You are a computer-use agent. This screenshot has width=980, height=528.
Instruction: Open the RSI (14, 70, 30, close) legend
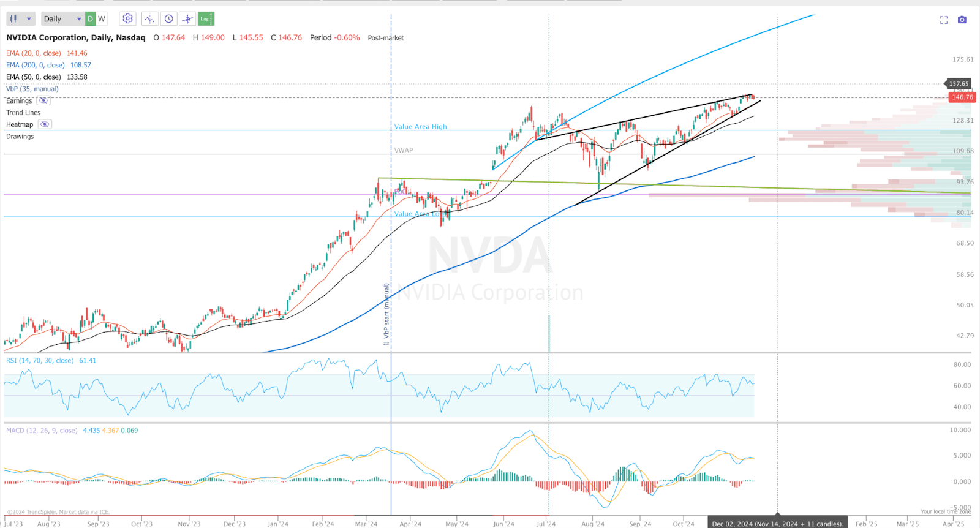[40, 361]
